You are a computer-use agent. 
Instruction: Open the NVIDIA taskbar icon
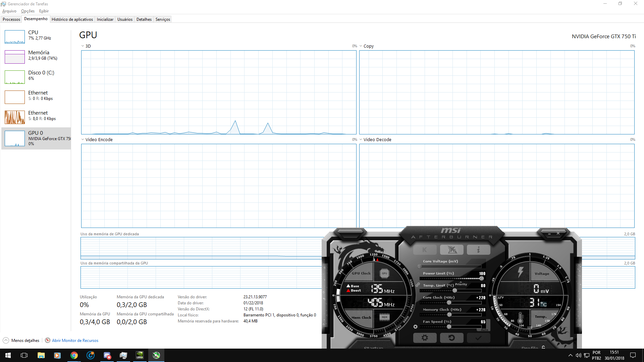click(x=140, y=355)
